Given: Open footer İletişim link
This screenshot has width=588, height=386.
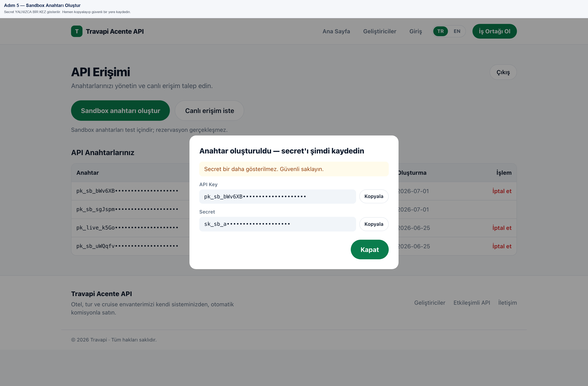Looking at the screenshot, I should 508,303.
